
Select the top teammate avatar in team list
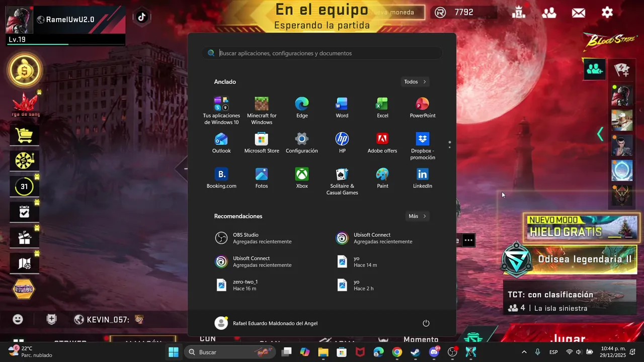click(622, 96)
